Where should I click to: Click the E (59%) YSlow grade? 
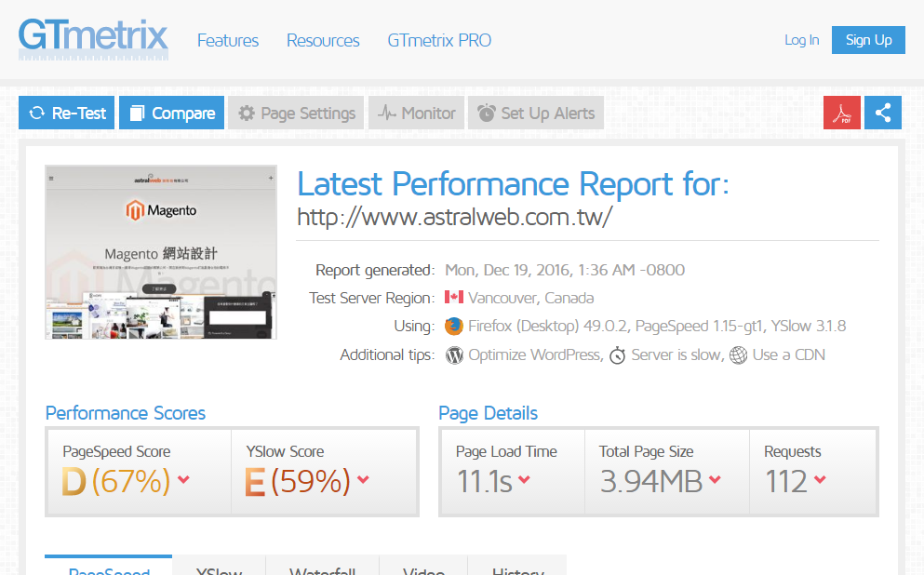point(298,481)
